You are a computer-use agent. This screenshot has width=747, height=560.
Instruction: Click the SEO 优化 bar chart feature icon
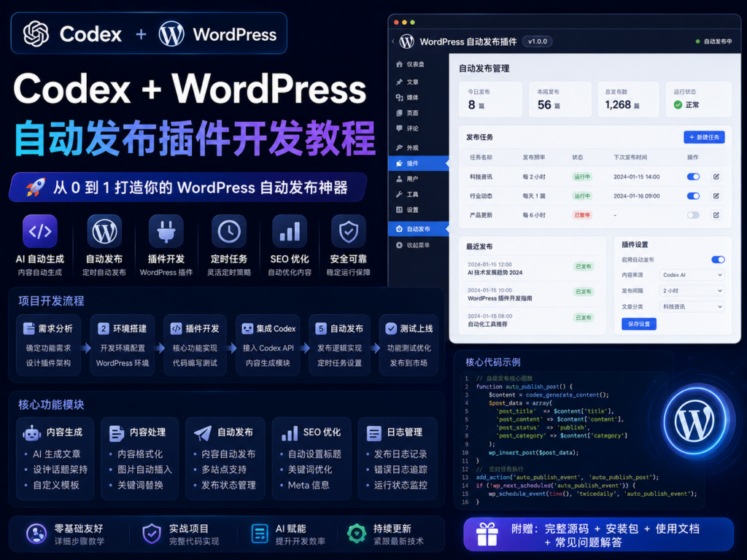(290, 231)
